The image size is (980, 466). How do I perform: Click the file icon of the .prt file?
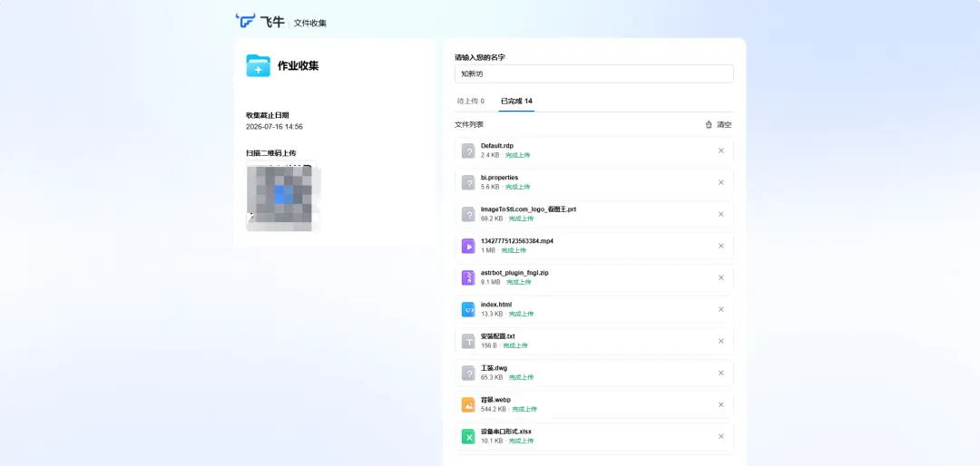click(x=468, y=214)
